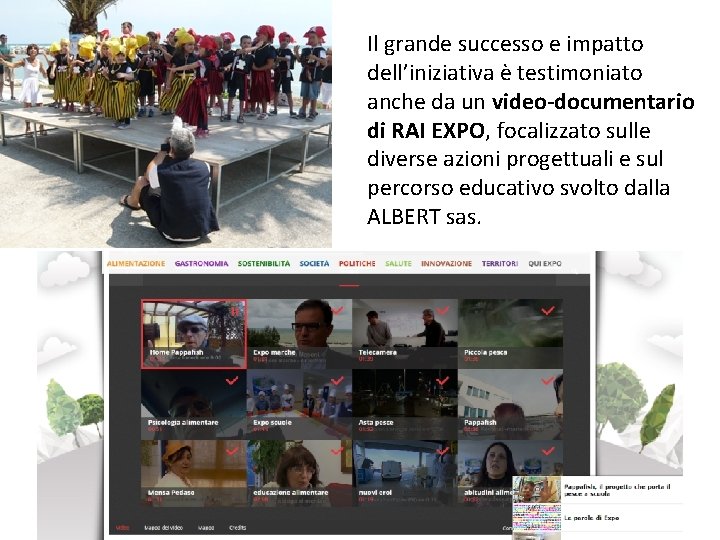Click the red checkmark on Piccola pesca

click(x=548, y=311)
